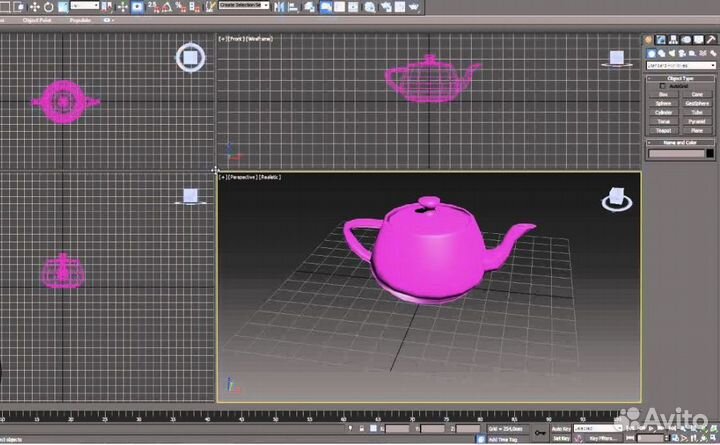Viewport: 720px width, 445px height.
Task: Open the Standard Primitives dropdown
Action: [x=681, y=66]
